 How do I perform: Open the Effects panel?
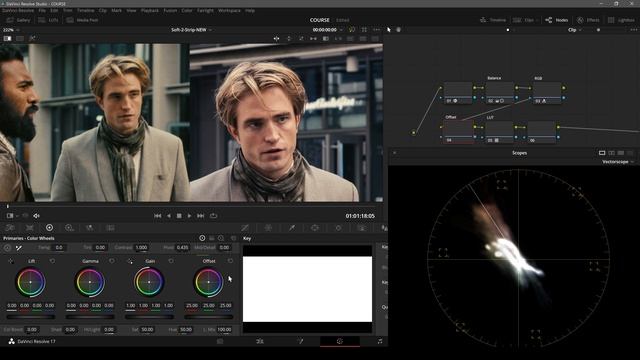click(x=588, y=20)
